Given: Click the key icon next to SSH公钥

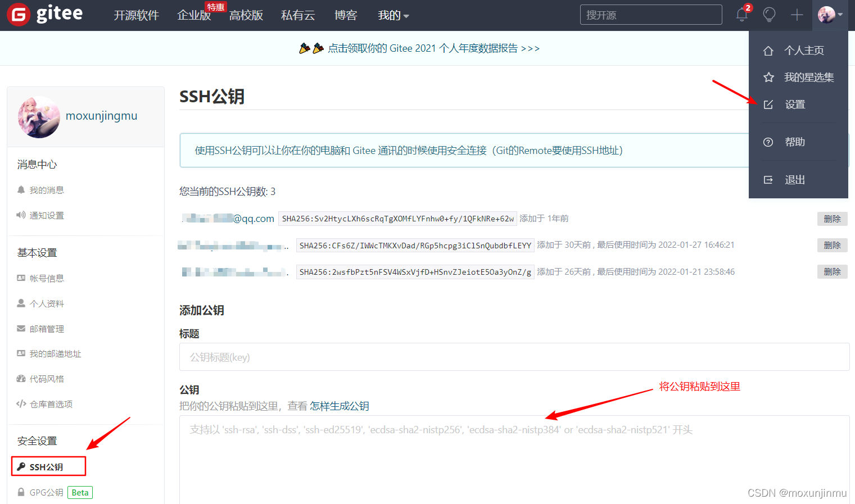Looking at the screenshot, I should pos(21,466).
